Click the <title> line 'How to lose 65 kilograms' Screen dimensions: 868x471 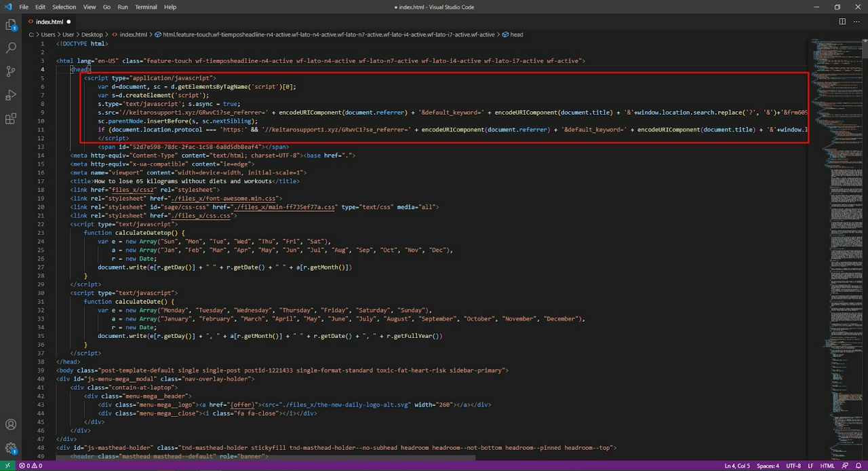click(x=184, y=181)
